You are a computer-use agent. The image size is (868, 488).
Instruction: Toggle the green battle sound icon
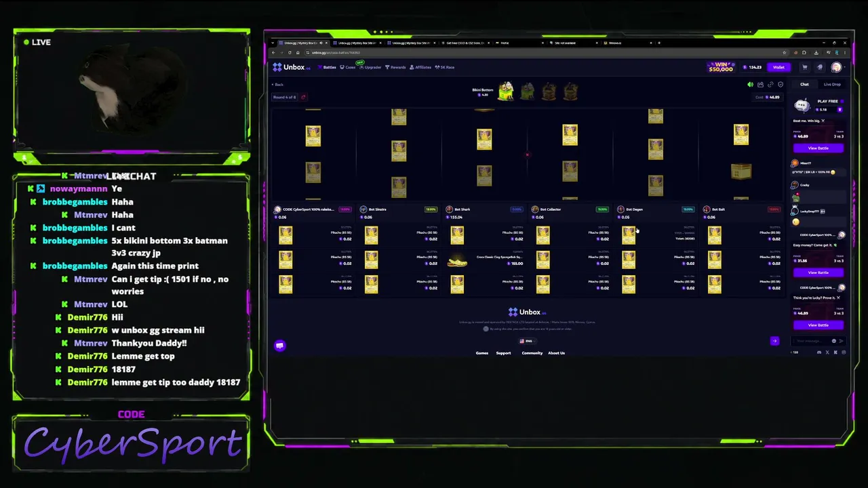[x=750, y=85]
